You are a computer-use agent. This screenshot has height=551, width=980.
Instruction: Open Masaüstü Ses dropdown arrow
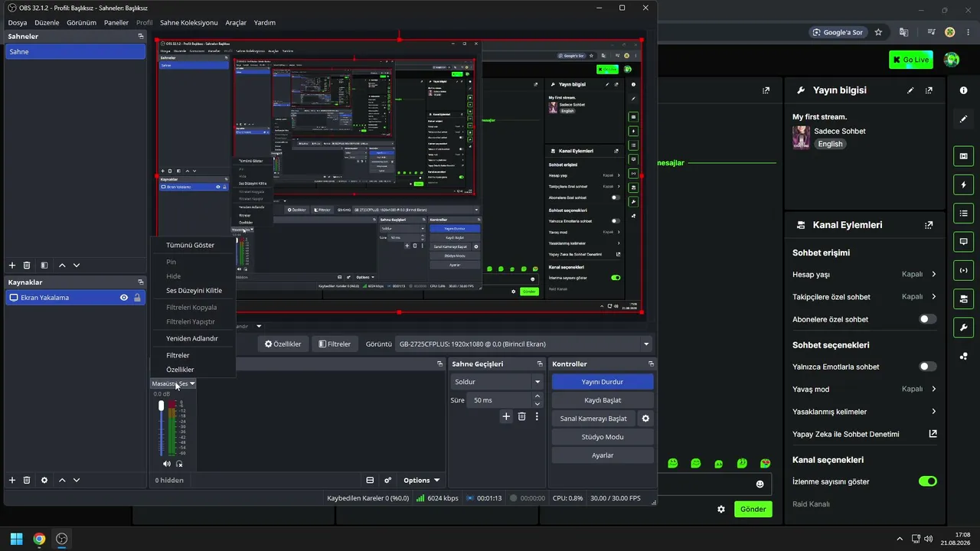(192, 383)
